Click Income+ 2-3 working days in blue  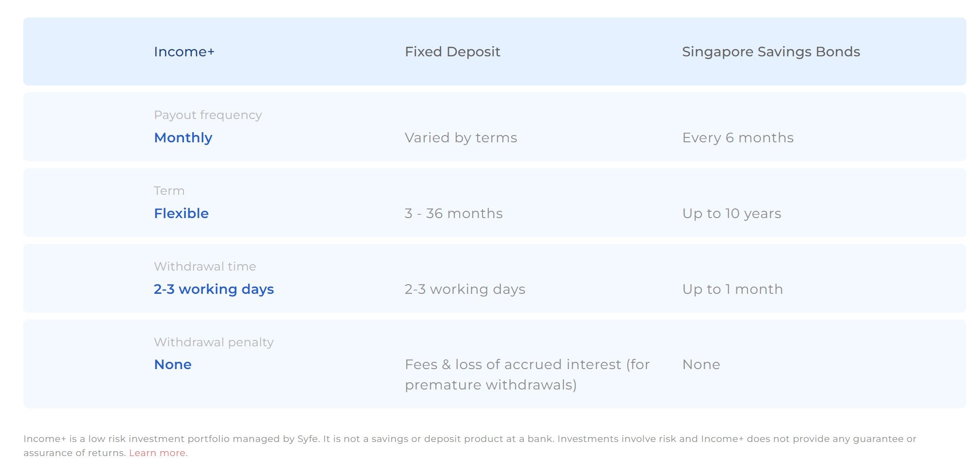pyautogui.click(x=214, y=289)
